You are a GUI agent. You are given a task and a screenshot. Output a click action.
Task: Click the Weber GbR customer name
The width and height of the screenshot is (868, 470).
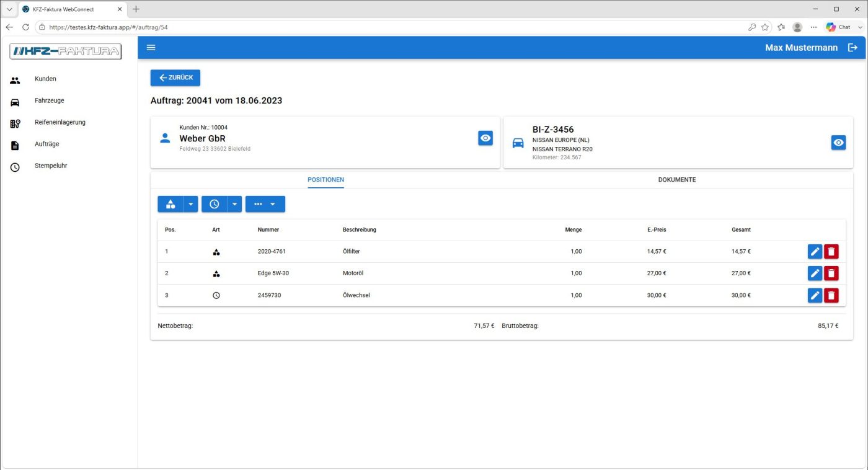tap(202, 138)
